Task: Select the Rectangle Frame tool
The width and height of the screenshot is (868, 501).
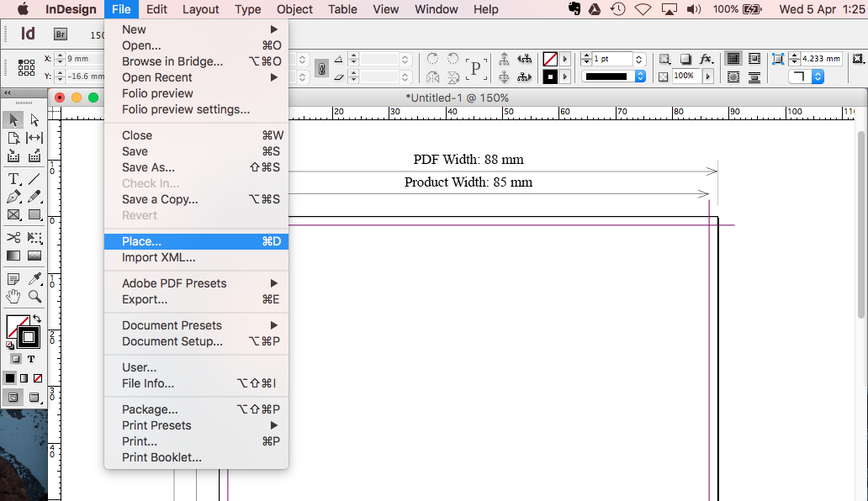Action: (13, 214)
